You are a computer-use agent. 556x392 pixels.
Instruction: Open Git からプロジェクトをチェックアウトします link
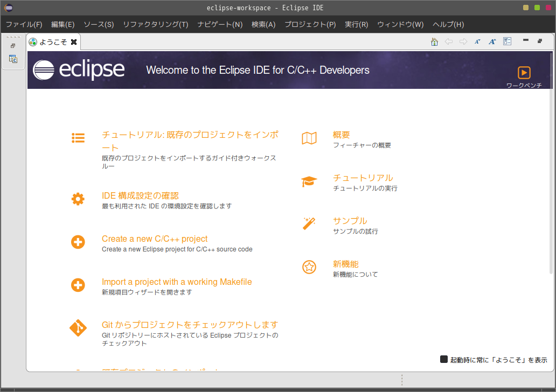tap(190, 325)
